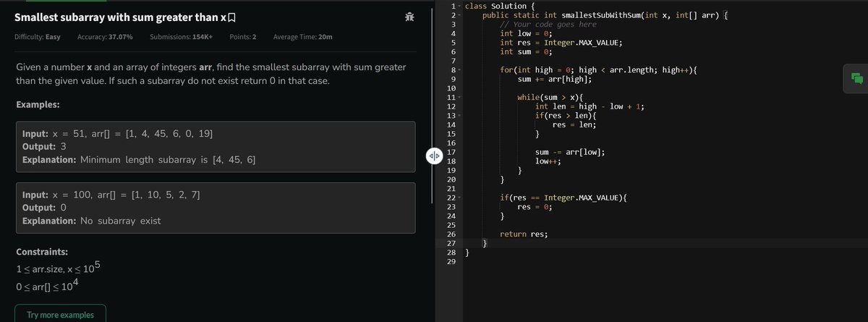Click explanation No subarray exist
868x322 pixels.
click(92, 221)
